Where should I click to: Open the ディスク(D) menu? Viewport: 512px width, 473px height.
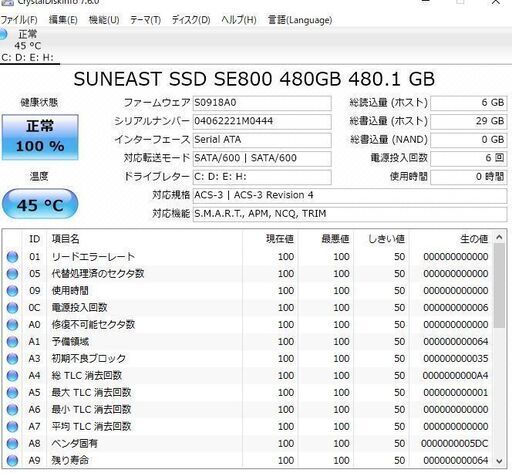click(x=191, y=20)
